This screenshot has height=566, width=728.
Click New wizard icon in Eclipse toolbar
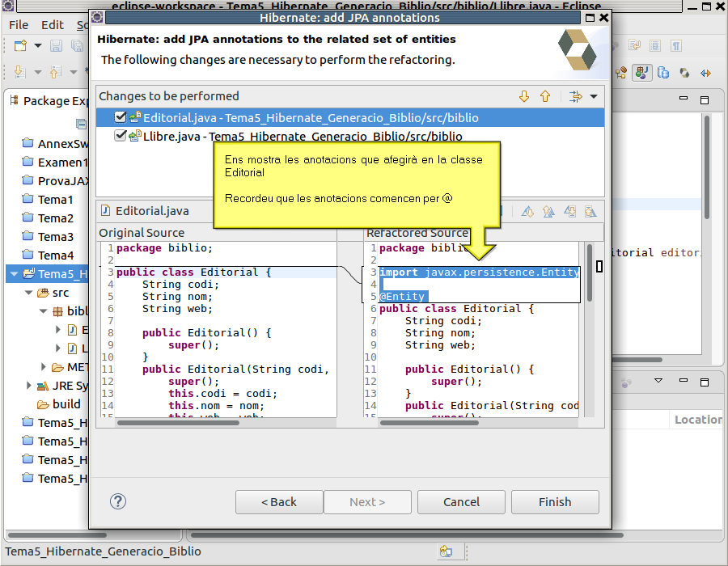20,45
